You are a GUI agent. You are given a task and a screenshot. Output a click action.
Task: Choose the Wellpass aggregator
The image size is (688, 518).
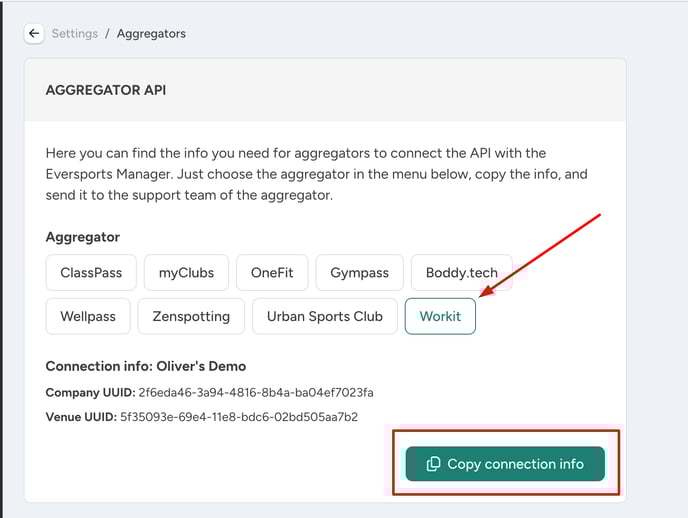coord(88,316)
